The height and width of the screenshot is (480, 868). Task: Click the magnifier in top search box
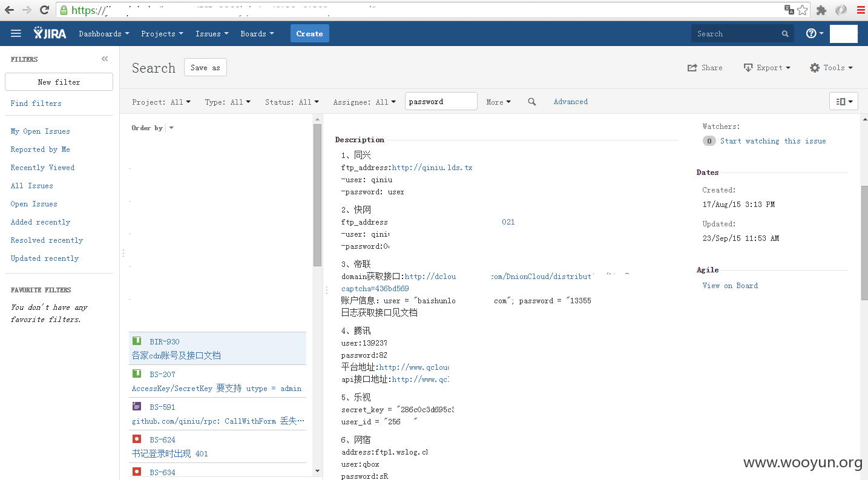[x=785, y=34]
